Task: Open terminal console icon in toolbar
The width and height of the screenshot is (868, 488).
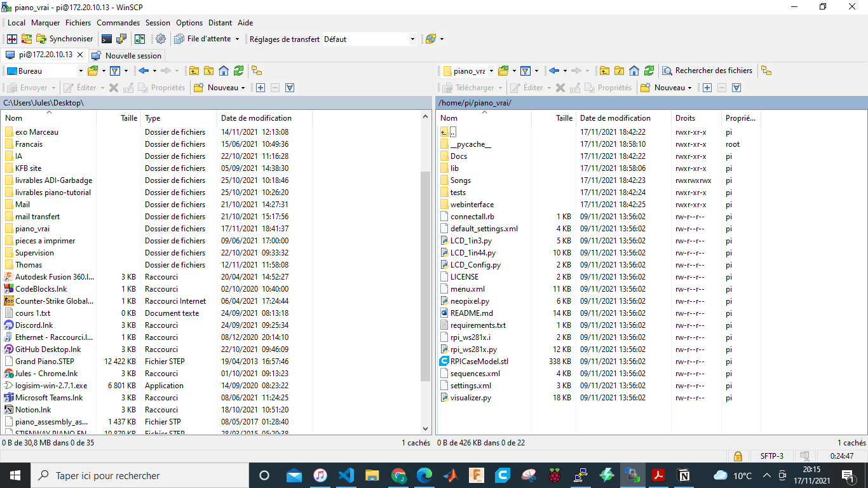Action: pos(107,39)
